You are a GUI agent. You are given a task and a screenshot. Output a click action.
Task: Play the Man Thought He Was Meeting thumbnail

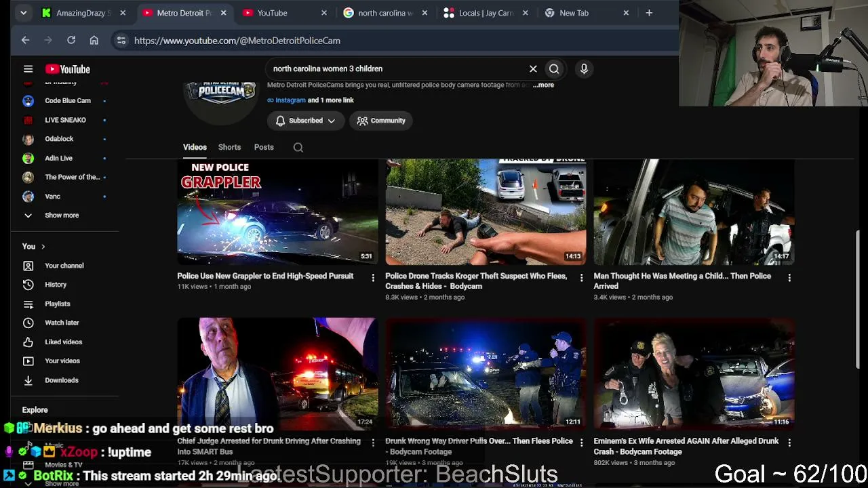click(x=694, y=211)
